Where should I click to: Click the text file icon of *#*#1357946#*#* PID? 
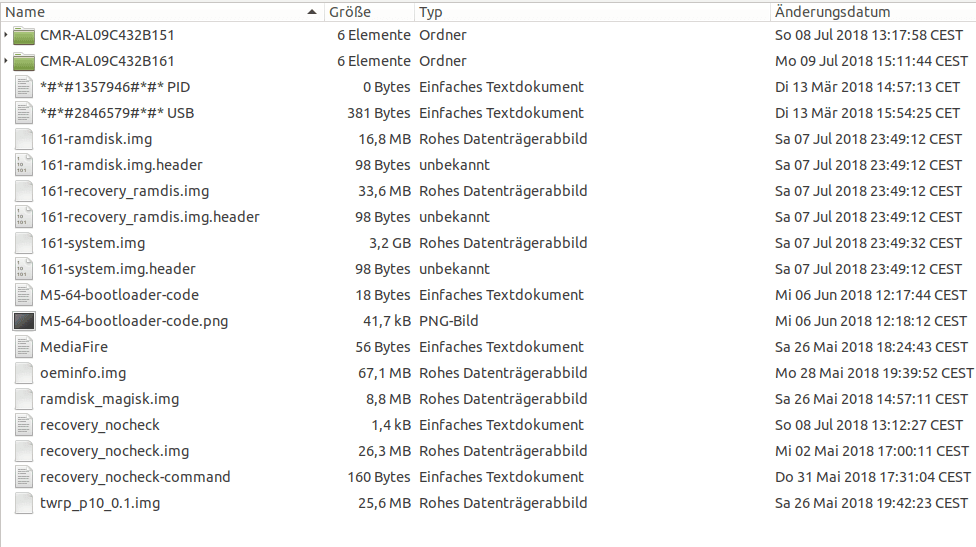coord(24,87)
